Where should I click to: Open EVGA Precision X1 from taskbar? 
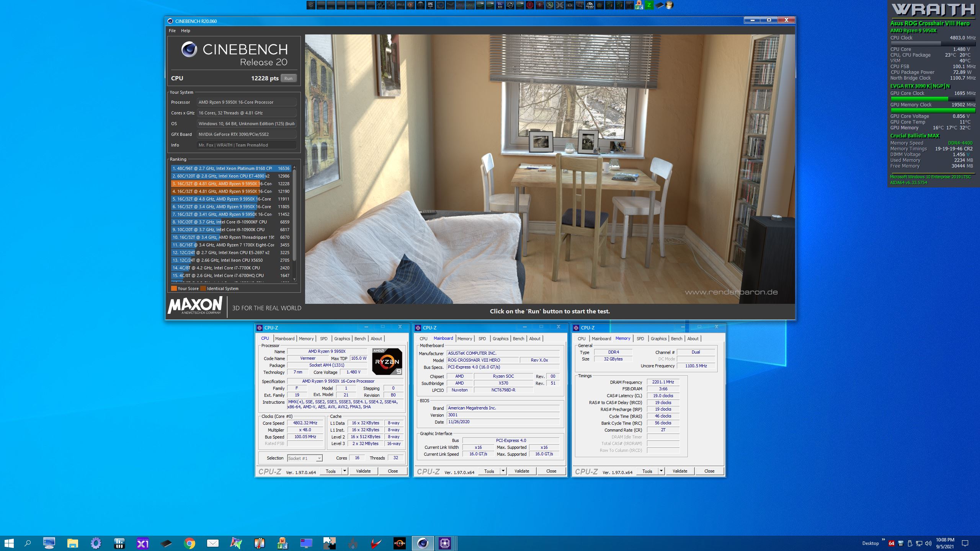[142, 543]
